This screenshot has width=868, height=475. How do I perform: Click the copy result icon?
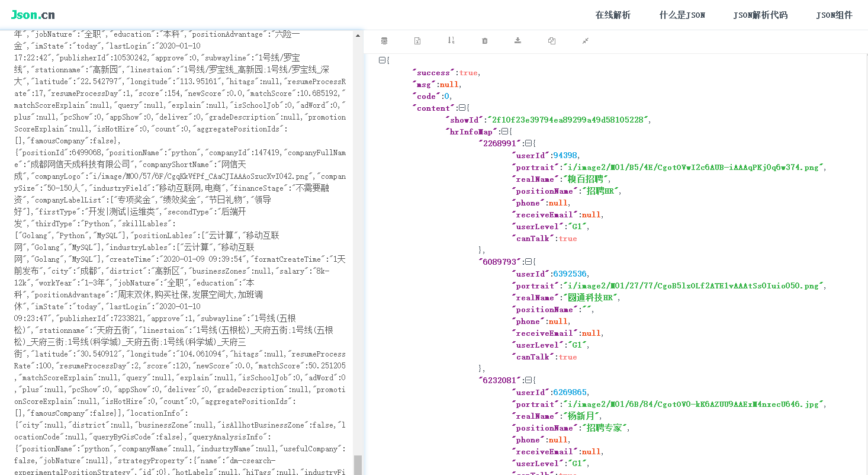(x=552, y=41)
